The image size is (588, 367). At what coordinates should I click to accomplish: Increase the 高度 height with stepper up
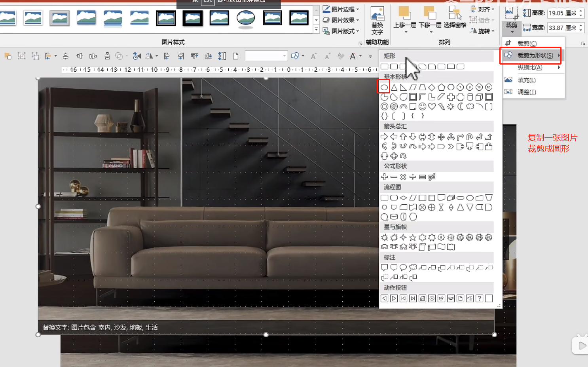point(581,11)
